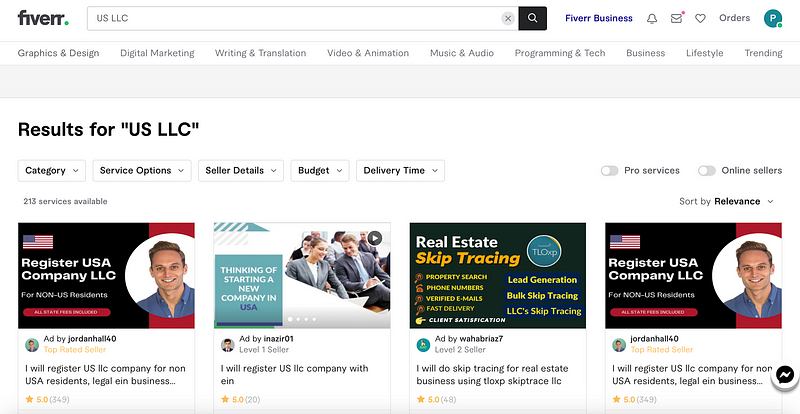Click 'Level 1 Seller' label
Image resolution: width=800 pixels, height=414 pixels.
[264, 350]
